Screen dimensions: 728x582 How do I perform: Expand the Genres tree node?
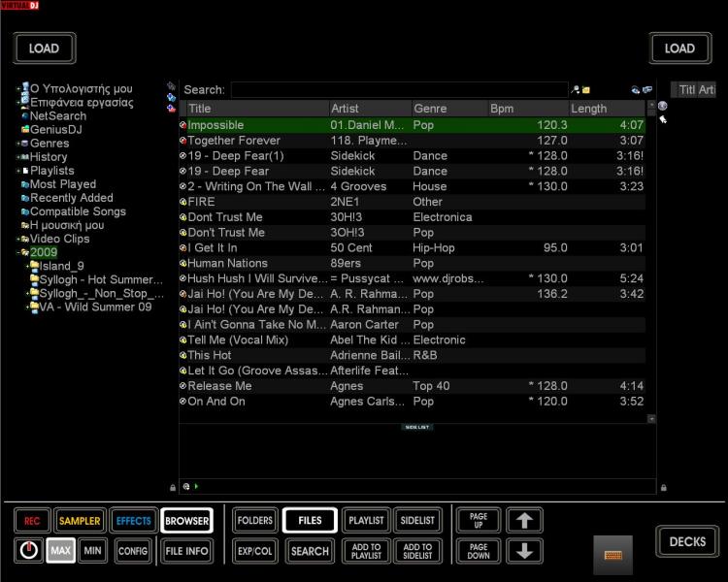coord(18,144)
